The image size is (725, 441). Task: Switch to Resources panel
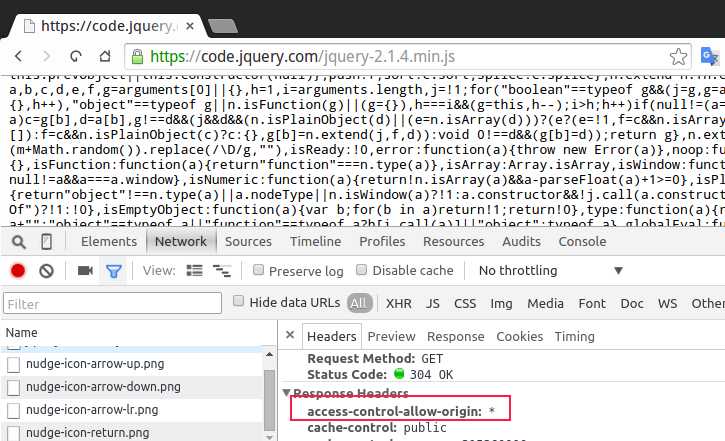pyautogui.click(x=454, y=242)
